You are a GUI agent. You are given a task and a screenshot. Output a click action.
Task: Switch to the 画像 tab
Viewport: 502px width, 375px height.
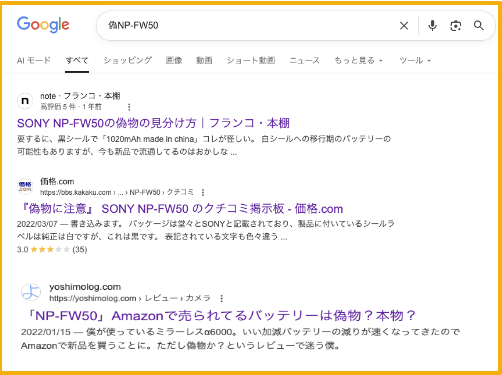tap(174, 60)
